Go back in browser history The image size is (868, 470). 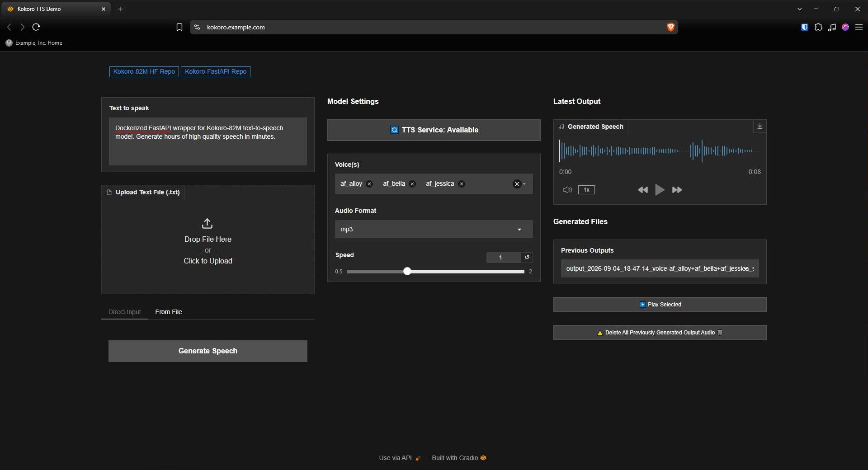[x=9, y=27]
